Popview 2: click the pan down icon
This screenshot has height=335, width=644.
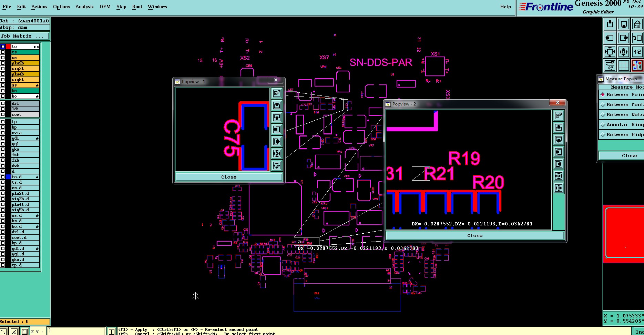tap(559, 140)
